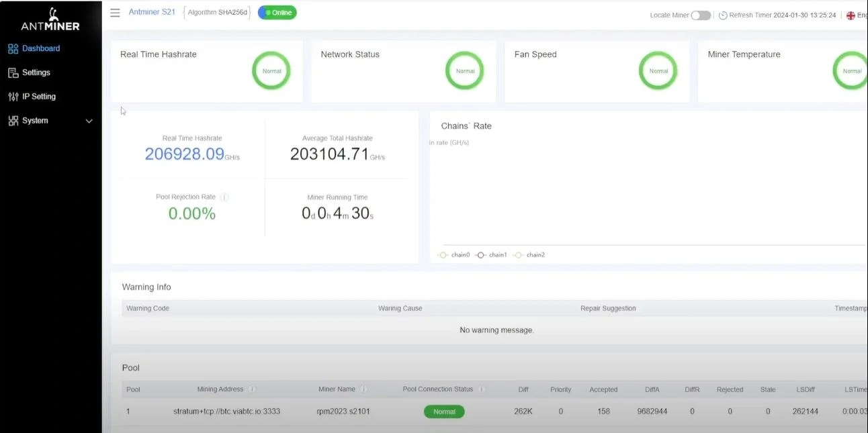Click the 0.00% pool rejection rate
Image resolution: width=868 pixels, height=433 pixels.
(192, 213)
